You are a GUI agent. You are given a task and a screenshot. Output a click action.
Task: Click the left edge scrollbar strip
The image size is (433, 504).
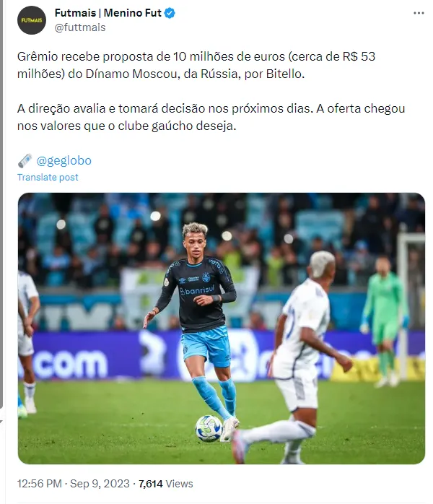(1, 204)
